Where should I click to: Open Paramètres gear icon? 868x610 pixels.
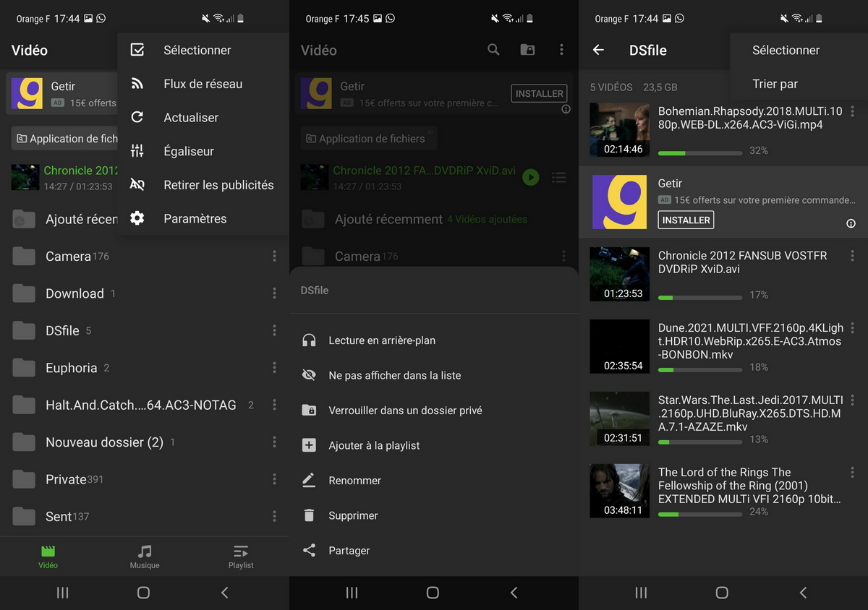[137, 218]
